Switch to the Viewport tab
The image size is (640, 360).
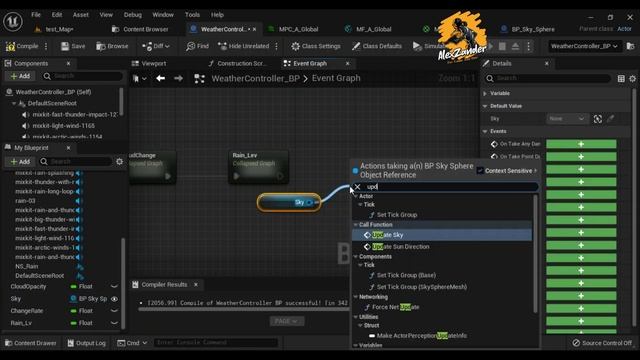tap(149, 64)
